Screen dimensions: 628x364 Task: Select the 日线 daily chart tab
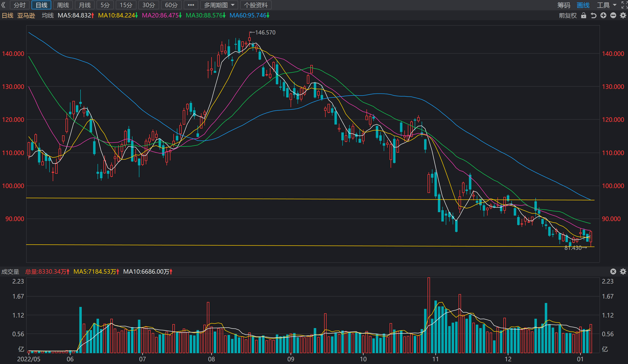pos(41,5)
